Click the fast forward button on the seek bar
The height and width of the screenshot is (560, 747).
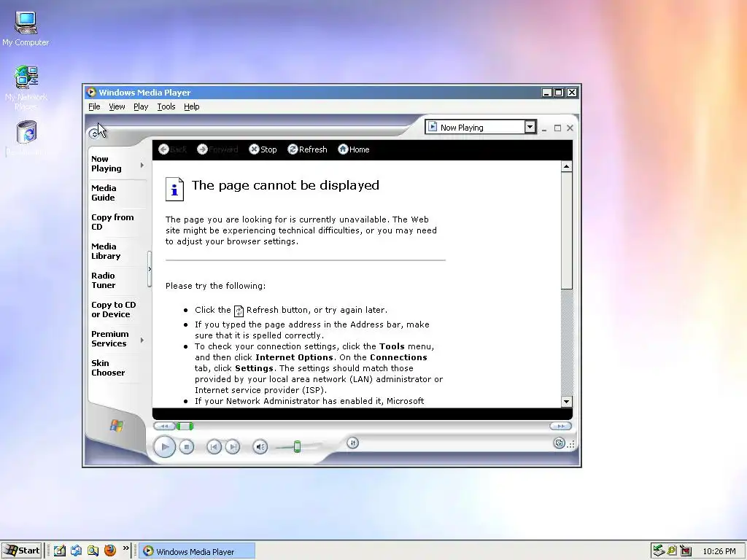[x=560, y=426]
